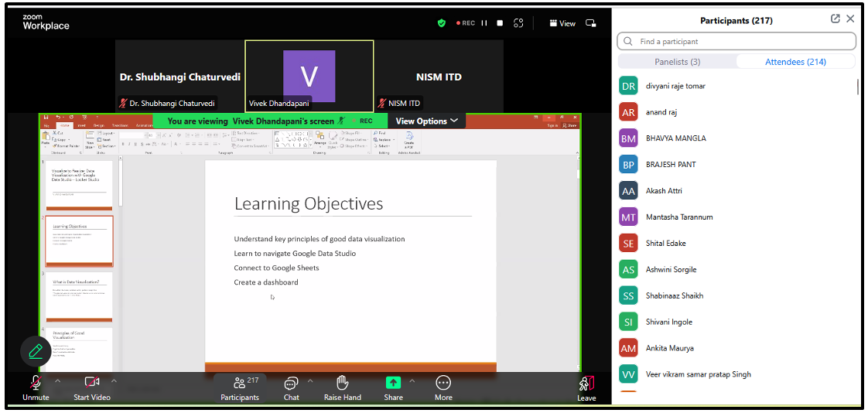The width and height of the screenshot is (868, 413).
Task: Click the AA avatar of Akash Attri
Action: [628, 191]
